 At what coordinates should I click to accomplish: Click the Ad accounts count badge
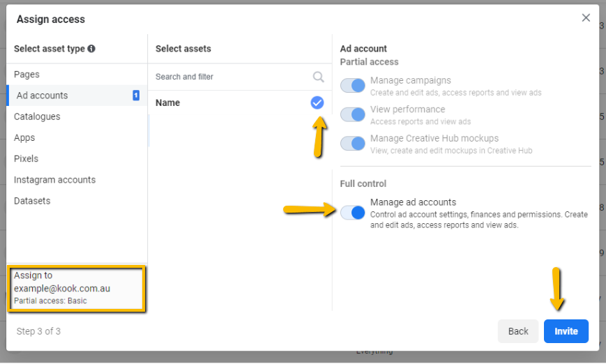(136, 96)
